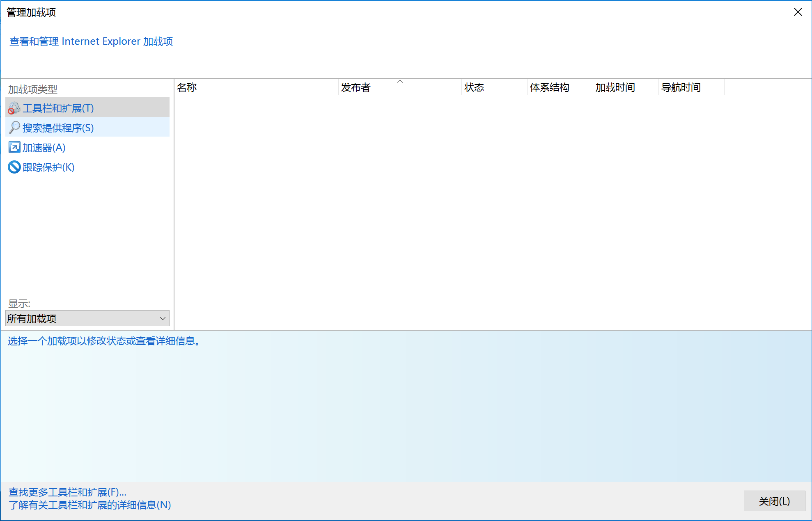Click the prohibition icon beside 跟踪保护
812x521 pixels.
[14, 167]
